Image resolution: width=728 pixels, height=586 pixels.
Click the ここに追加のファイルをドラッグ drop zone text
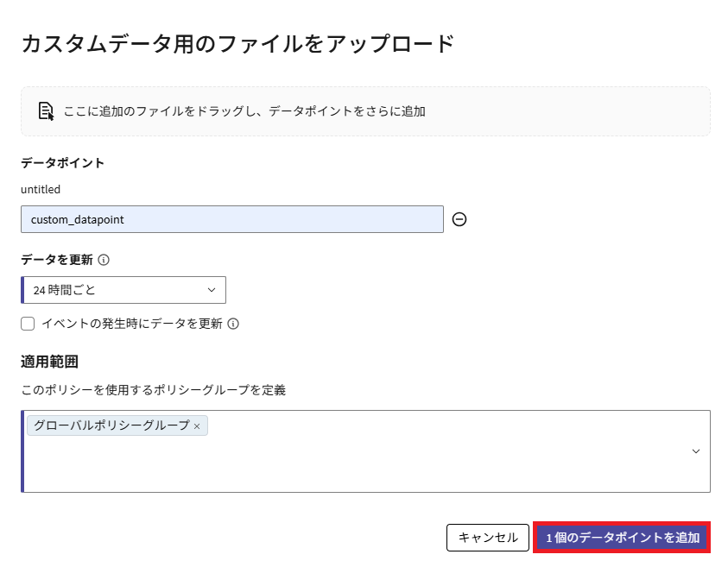point(244,111)
